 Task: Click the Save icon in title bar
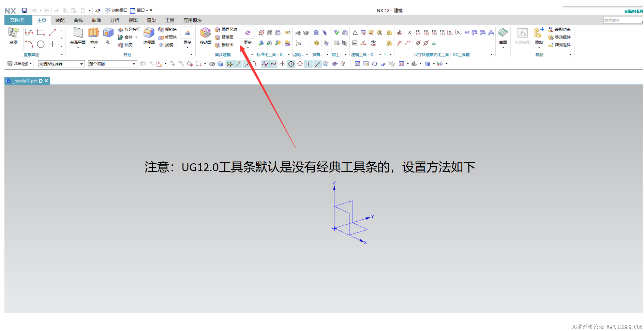click(24, 11)
